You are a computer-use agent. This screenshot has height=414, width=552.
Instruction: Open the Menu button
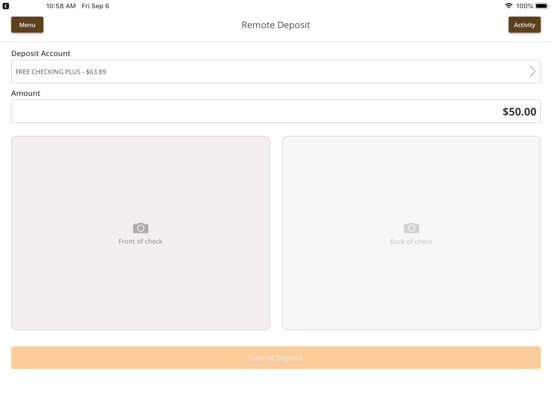(x=27, y=25)
